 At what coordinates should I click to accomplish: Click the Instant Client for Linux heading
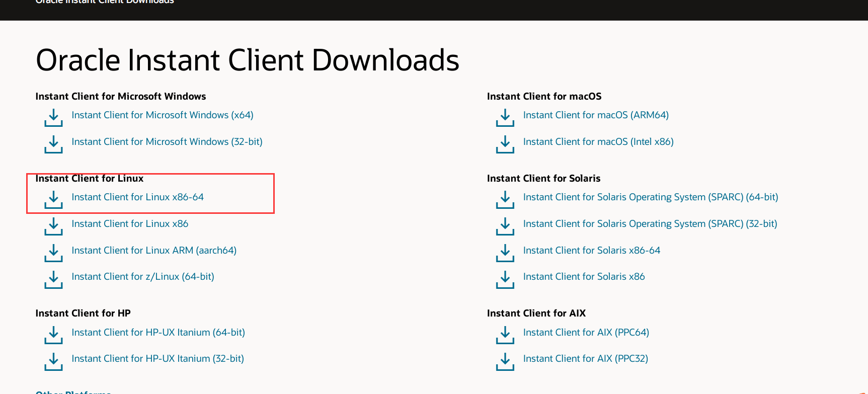[x=90, y=178]
